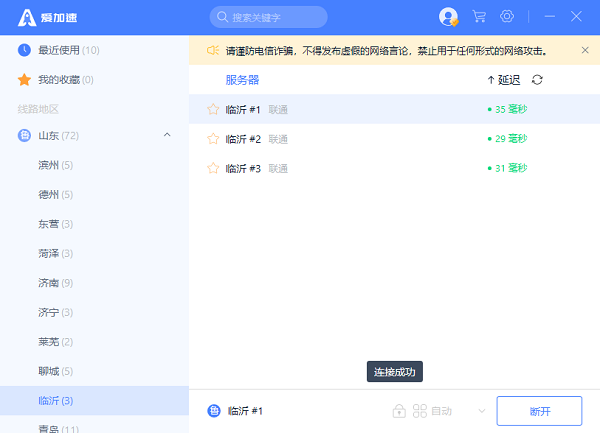
Task: Select server 临沂 #3 row
Action: (x=394, y=168)
